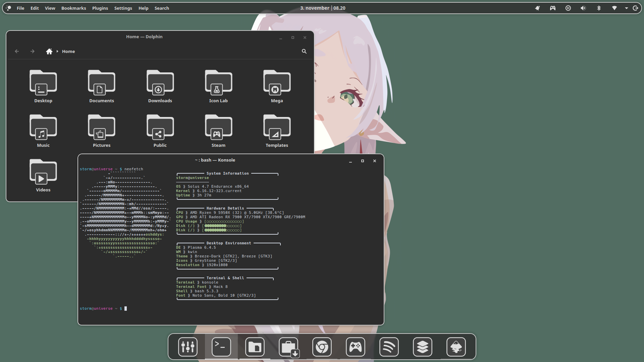
Task: Launch the Chrome browser dock icon
Action: [322, 347]
